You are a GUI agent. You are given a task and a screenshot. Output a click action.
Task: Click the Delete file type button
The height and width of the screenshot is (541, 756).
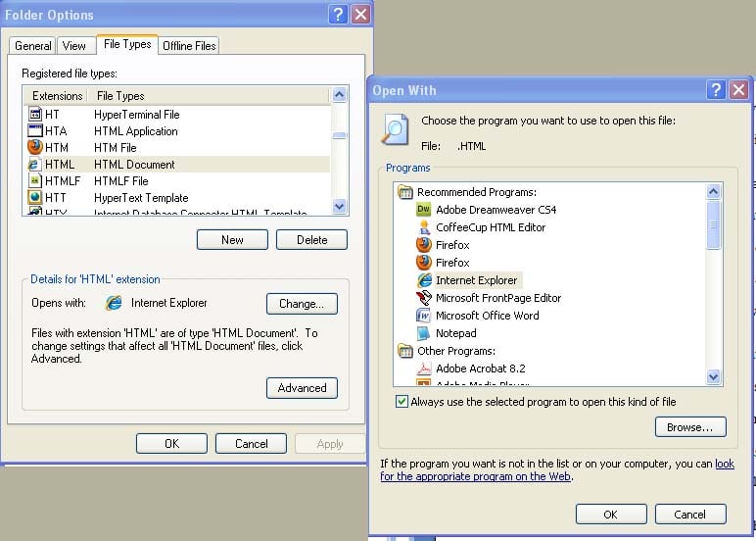(312, 240)
